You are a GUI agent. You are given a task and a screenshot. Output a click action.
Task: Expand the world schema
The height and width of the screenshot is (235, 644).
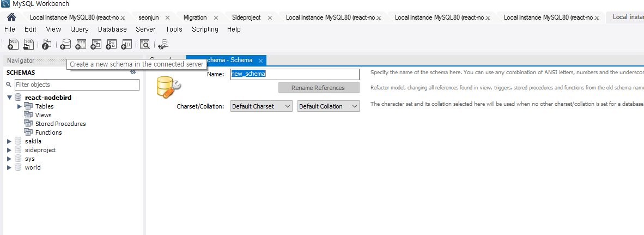pyautogui.click(x=9, y=167)
